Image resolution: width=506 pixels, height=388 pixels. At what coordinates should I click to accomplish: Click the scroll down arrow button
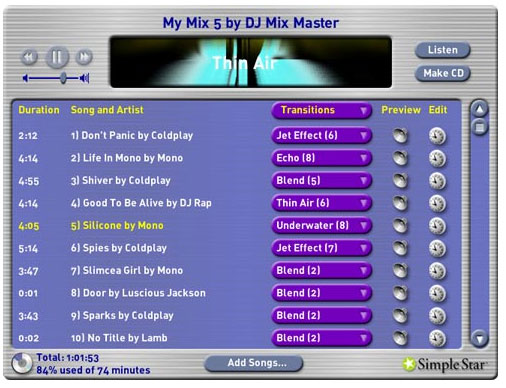coord(479,339)
